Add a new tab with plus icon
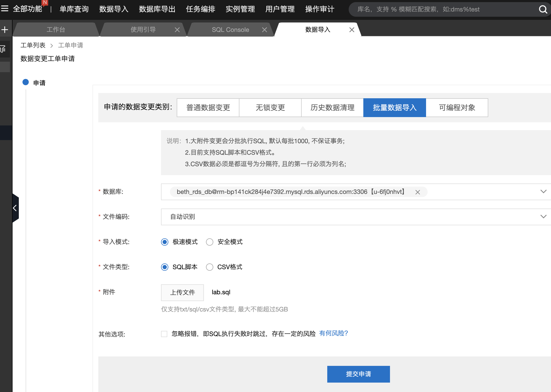The height and width of the screenshot is (392, 551). point(5,30)
